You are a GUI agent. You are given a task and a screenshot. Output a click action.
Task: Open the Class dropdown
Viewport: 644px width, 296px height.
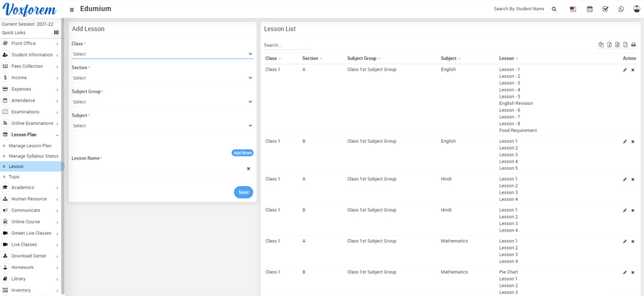(161, 54)
